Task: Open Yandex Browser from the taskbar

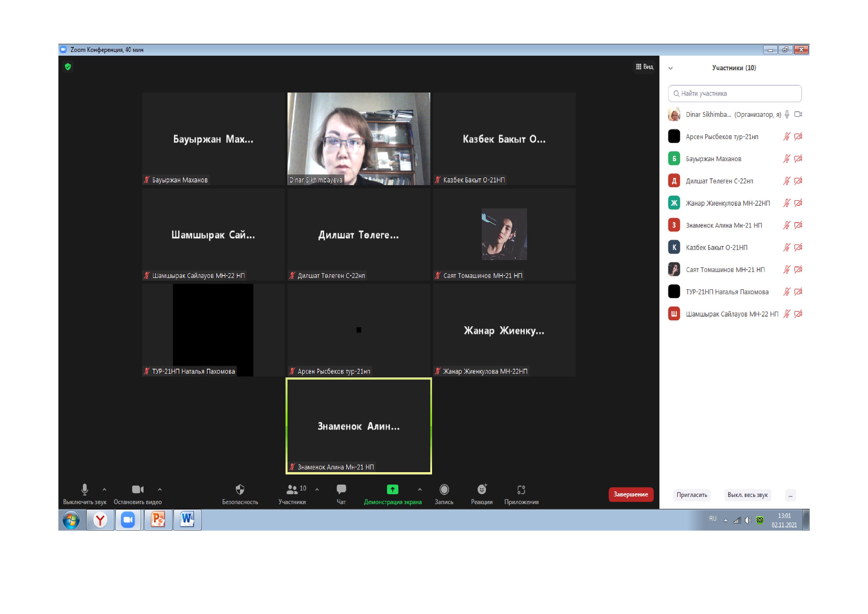Action: point(100,520)
